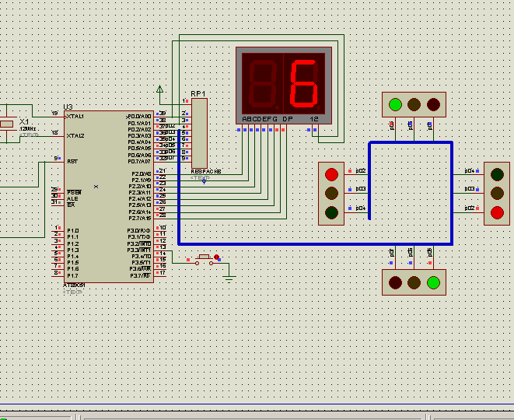514x420 pixels.
Task: Click the p04 label beside right traffic light
Action: point(470,171)
